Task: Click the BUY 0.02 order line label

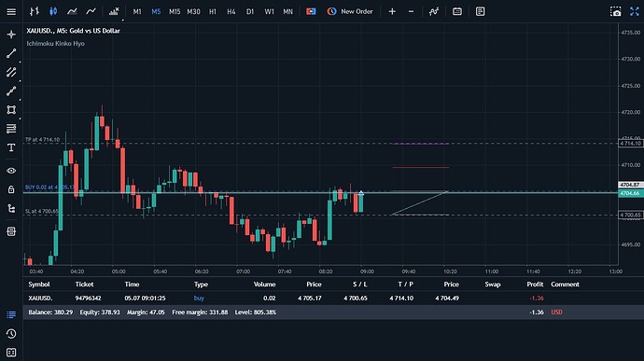Action: [x=49, y=187]
